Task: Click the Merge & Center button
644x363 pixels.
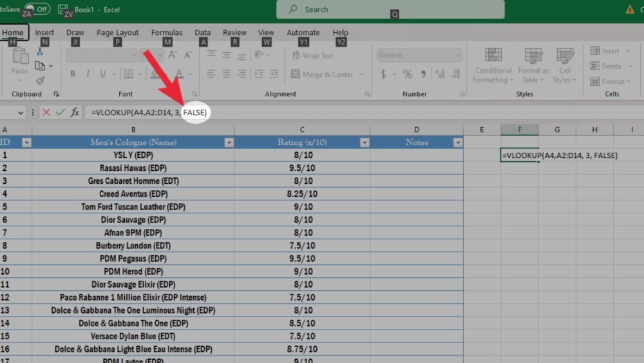Action: (x=323, y=74)
